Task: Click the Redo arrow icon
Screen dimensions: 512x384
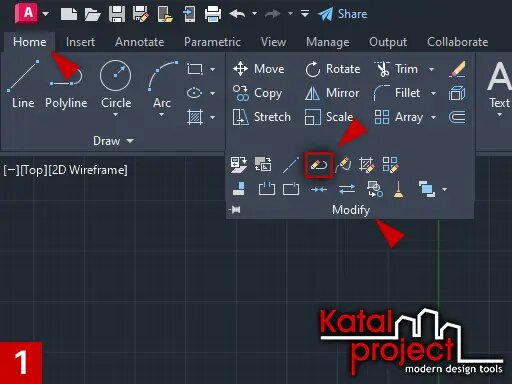Action: tap(273, 14)
